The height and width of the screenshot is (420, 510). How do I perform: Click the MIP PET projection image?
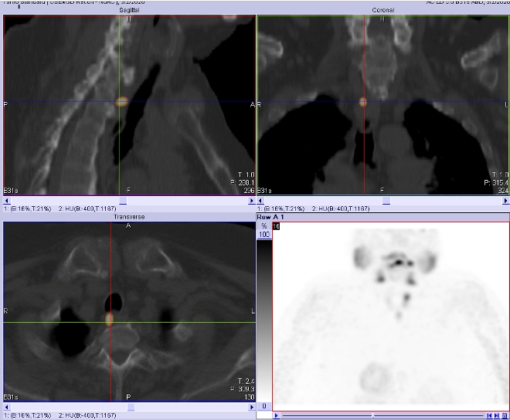[x=391, y=317]
